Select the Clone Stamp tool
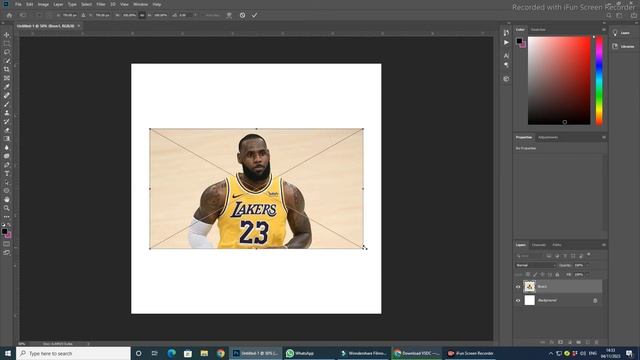 coord(7,113)
